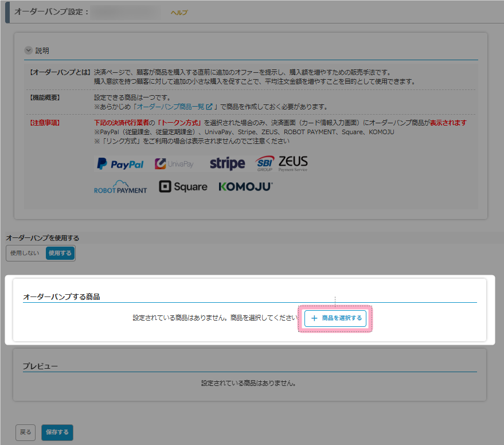Select the ROBOT PAYMENT logo
The height and width of the screenshot is (445, 504).
[120, 186]
